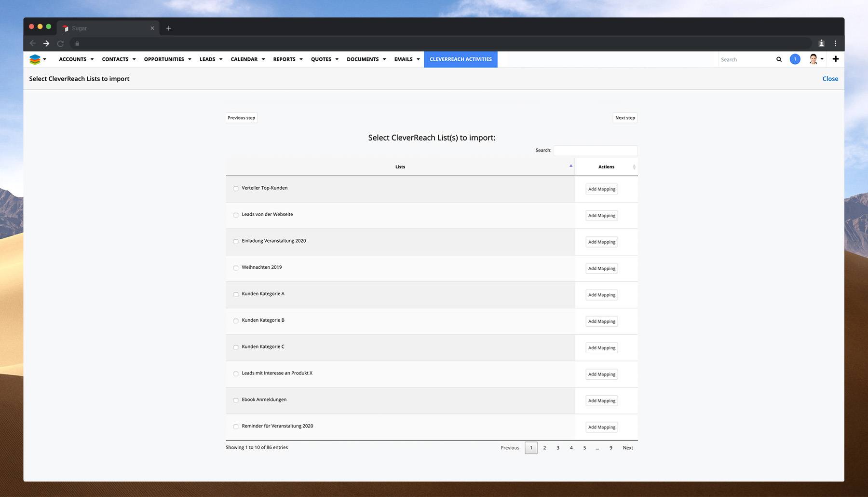The image size is (868, 497).
Task: Expand the Leads module dropdown arrow
Action: pos(221,59)
